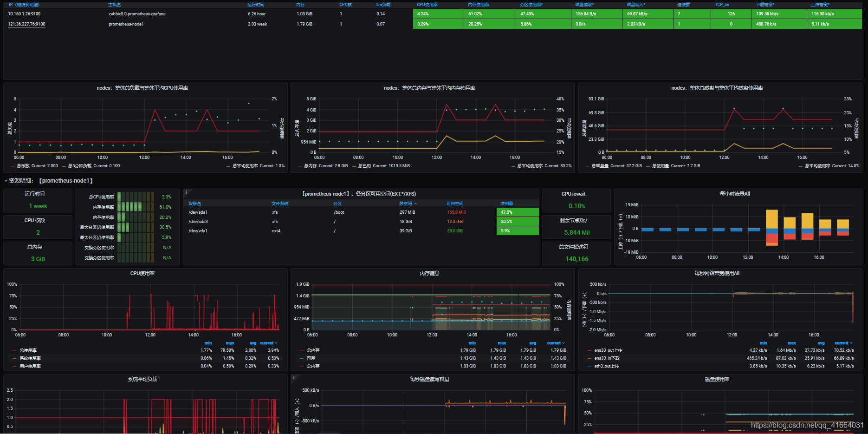Viewport: 868px width, 434px height.
Task: Sort table by TCP_tw column header
Action: point(722,5)
